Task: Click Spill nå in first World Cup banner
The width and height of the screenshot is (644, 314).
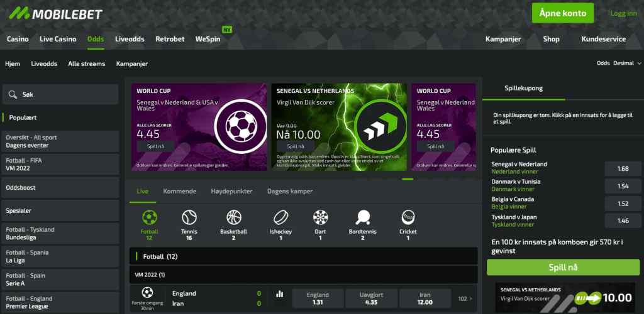Action: pyautogui.click(x=156, y=146)
